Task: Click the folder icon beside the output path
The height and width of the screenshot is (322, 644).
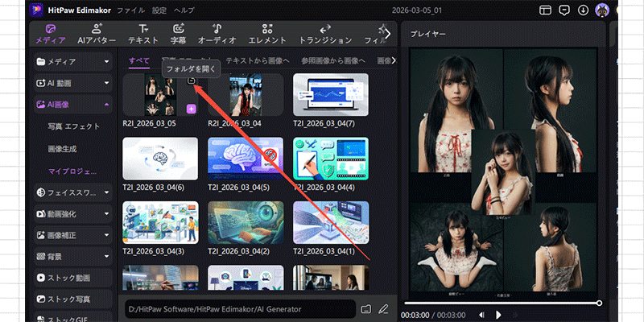Action: pos(366,308)
